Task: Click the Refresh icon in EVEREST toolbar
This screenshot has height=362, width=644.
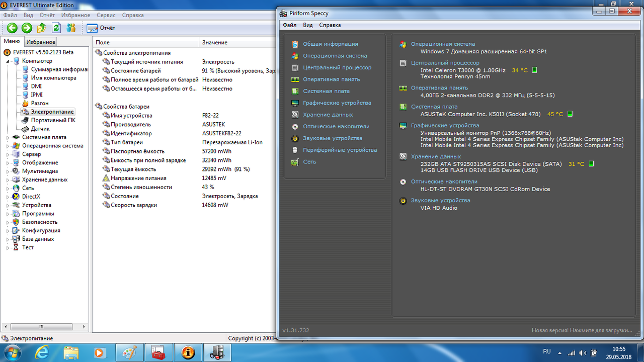Action: [56, 28]
